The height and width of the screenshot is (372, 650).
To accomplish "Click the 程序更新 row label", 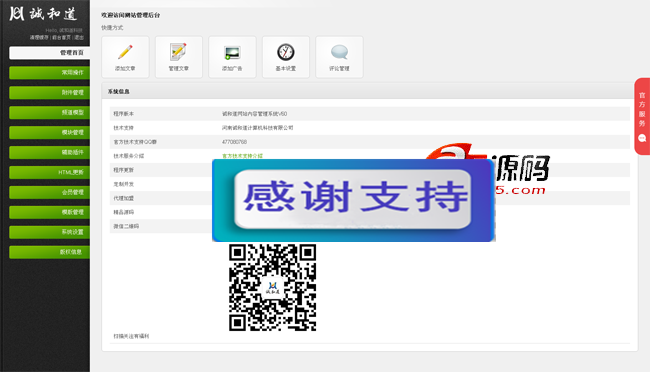I will click(124, 170).
